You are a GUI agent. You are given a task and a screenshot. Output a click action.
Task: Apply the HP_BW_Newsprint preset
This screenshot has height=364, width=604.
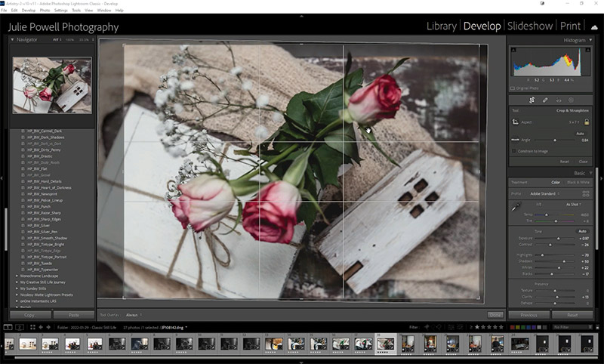pos(42,194)
